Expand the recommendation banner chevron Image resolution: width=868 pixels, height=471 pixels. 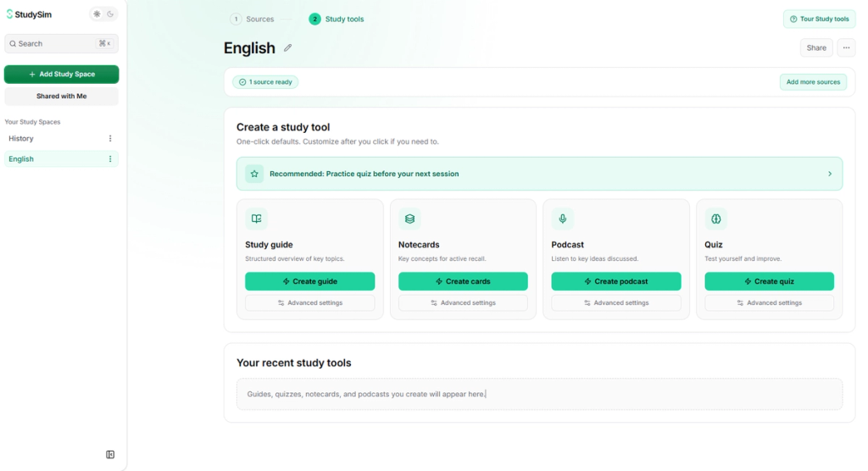830,174
